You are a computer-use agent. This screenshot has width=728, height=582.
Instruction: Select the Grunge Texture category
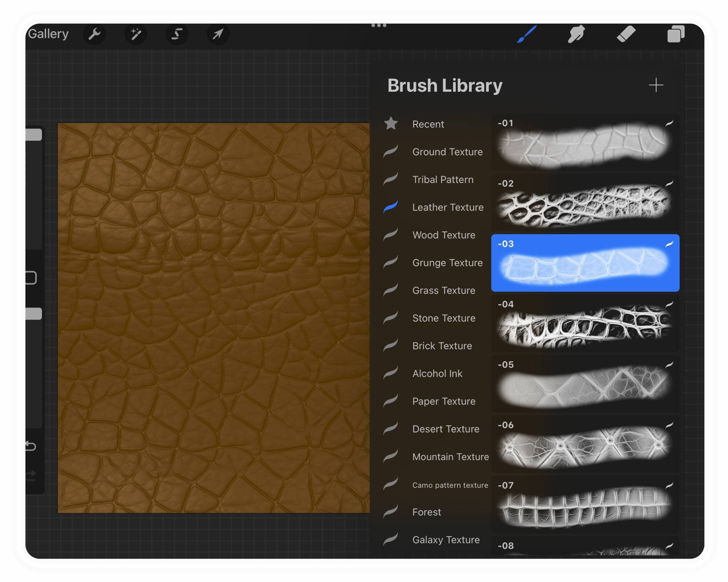447,263
